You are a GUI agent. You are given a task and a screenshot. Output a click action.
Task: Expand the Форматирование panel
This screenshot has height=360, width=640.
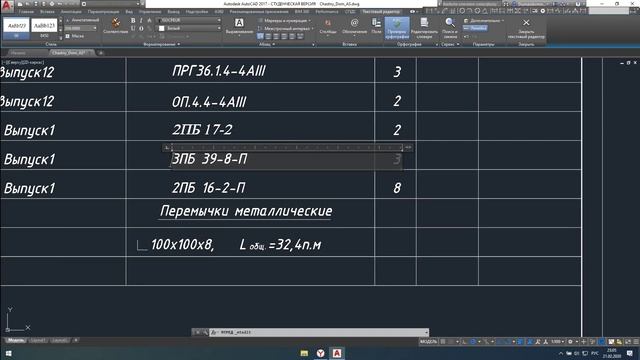(x=162, y=44)
